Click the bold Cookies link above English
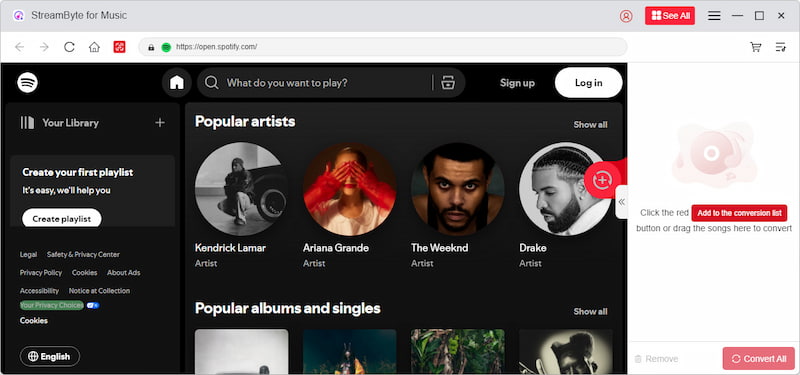 tap(34, 320)
